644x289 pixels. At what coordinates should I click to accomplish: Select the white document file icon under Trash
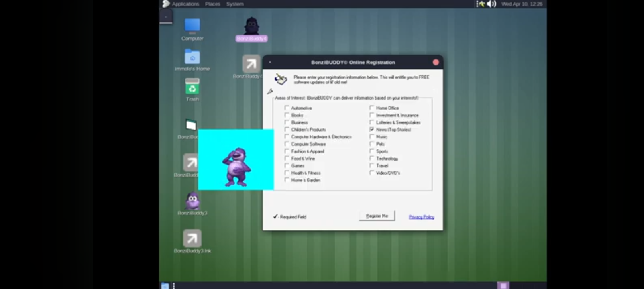[x=191, y=125]
